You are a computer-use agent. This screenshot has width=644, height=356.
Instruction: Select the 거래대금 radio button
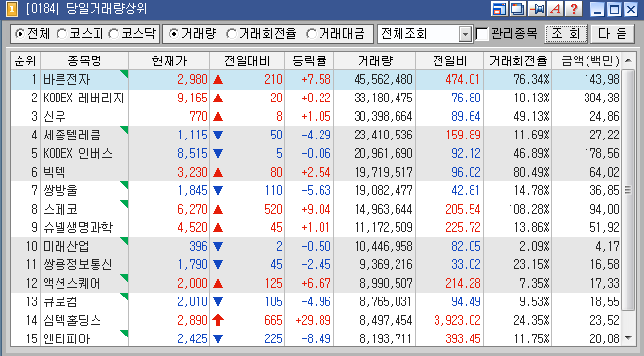311,34
